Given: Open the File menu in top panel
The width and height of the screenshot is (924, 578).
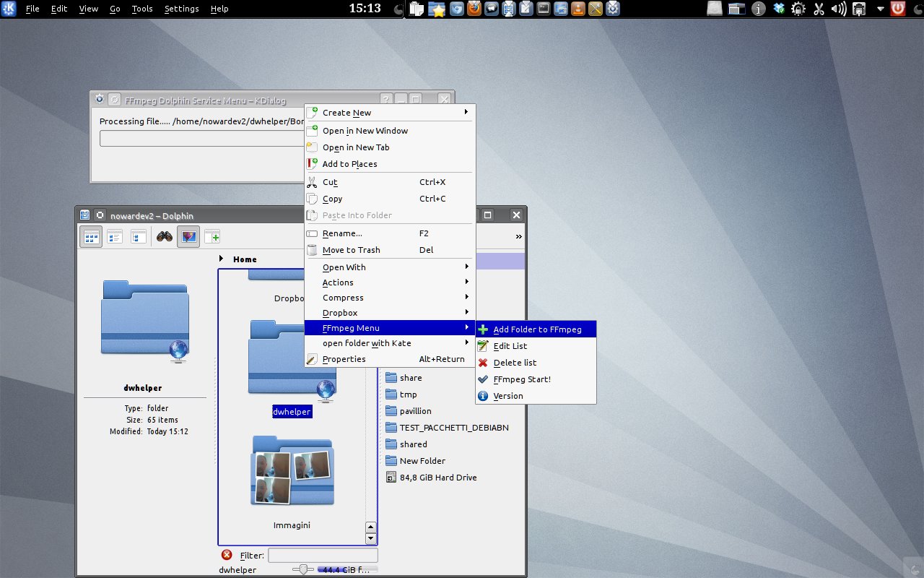Looking at the screenshot, I should point(32,9).
